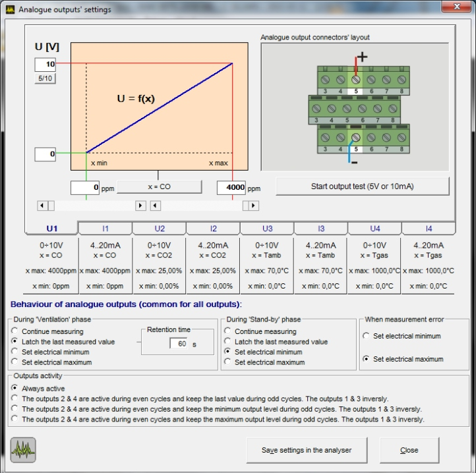Click the Retention time input field
The width and height of the screenshot is (476, 473).
pyautogui.click(x=177, y=344)
